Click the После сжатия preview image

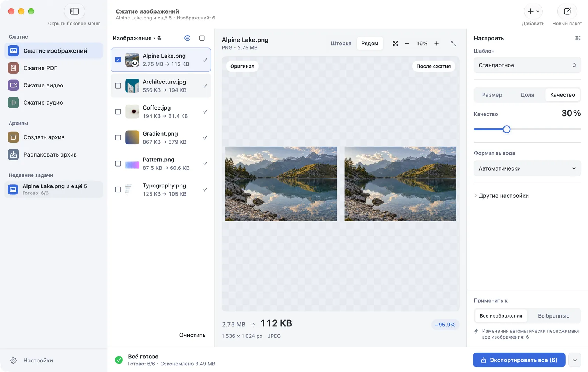click(400, 184)
